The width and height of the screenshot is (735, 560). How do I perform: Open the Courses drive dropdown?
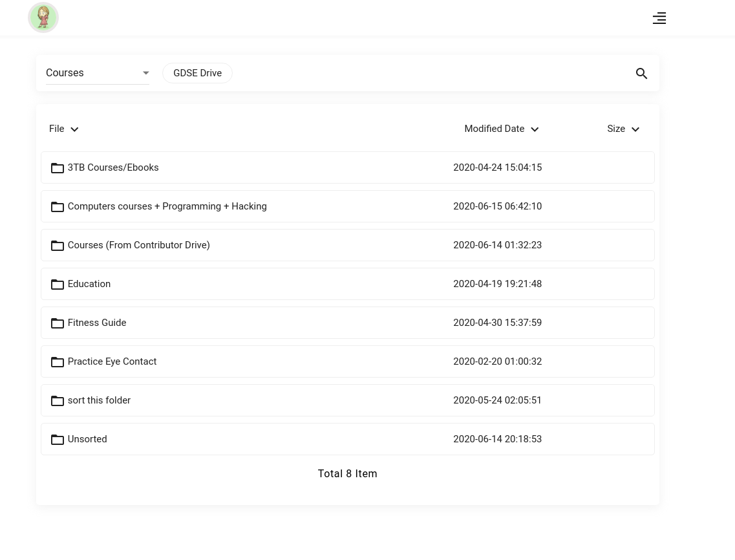pos(98,73)
